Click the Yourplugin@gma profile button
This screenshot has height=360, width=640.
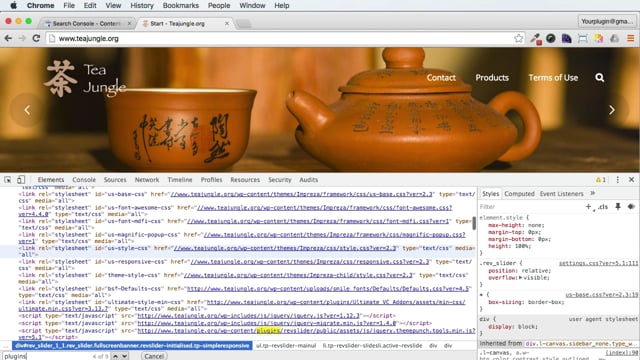(x=607, y=21)
